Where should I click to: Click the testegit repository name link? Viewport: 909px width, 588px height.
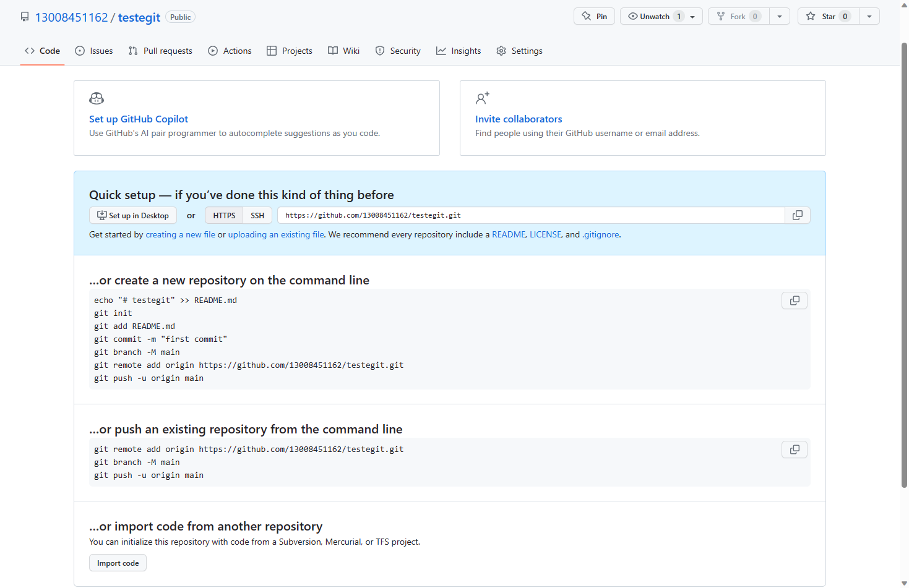(x=139, y=17)
